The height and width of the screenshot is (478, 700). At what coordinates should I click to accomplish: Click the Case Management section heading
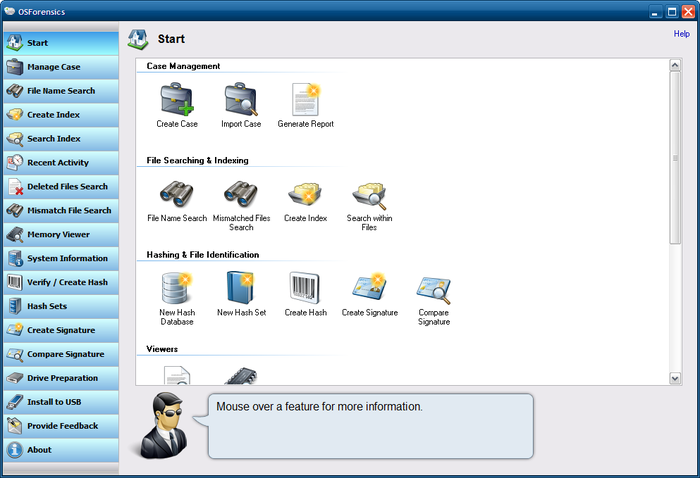[x=183, y=66]
